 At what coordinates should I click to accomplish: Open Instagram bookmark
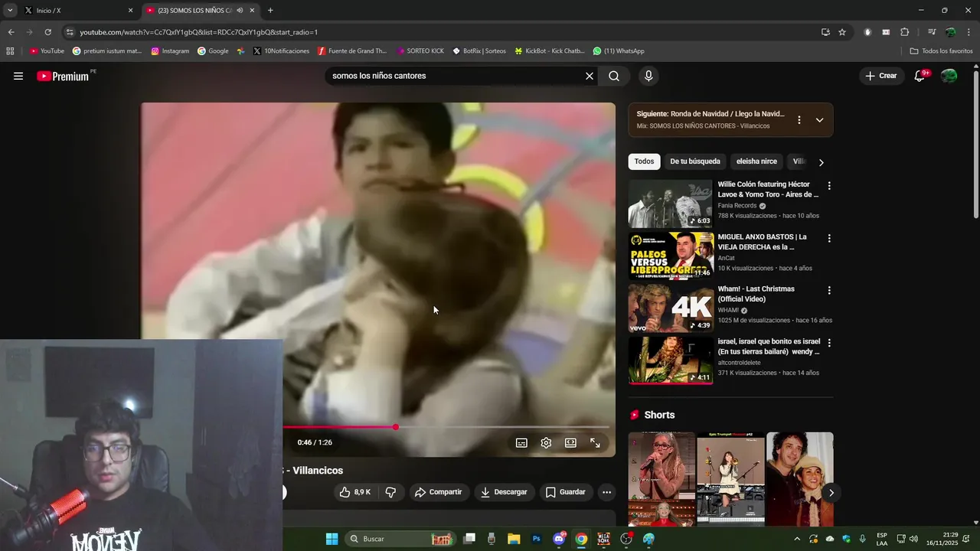170,51
